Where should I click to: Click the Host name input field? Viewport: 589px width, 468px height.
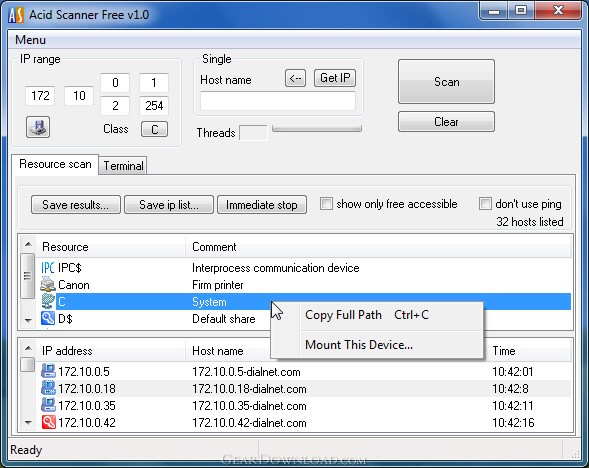click(x=278, y=101)
